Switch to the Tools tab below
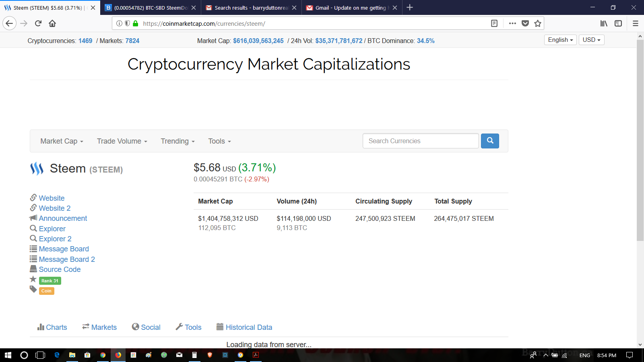This screenshot has height=362, width=644. [188, 327]
